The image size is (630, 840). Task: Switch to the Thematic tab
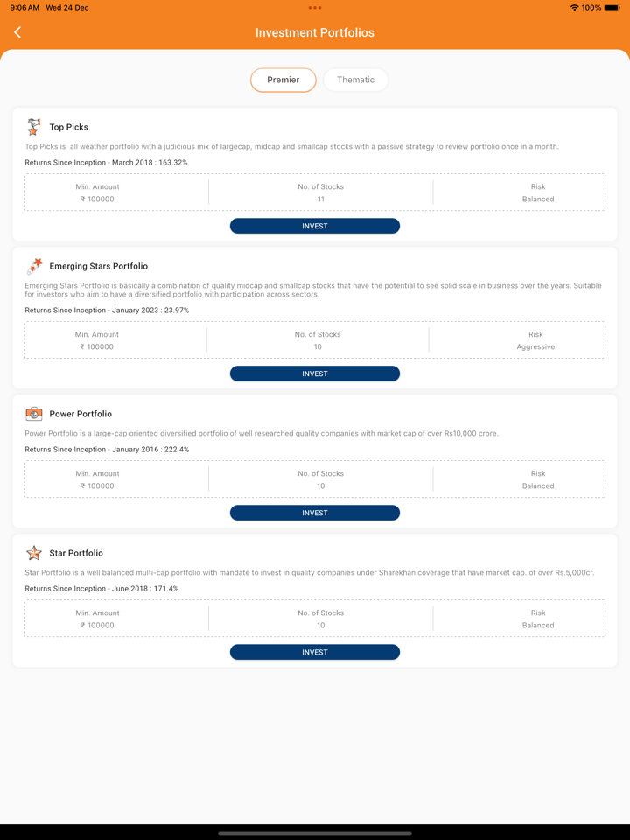pos(355,80)
